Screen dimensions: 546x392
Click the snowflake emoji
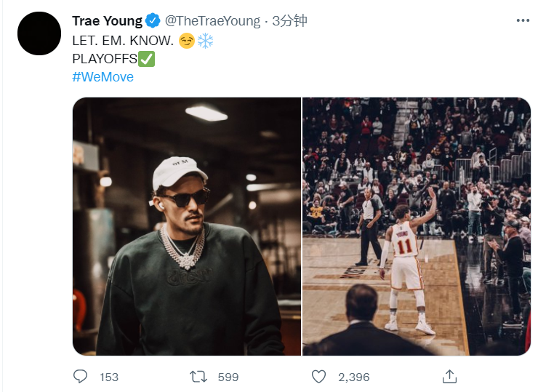coord(205,41)
